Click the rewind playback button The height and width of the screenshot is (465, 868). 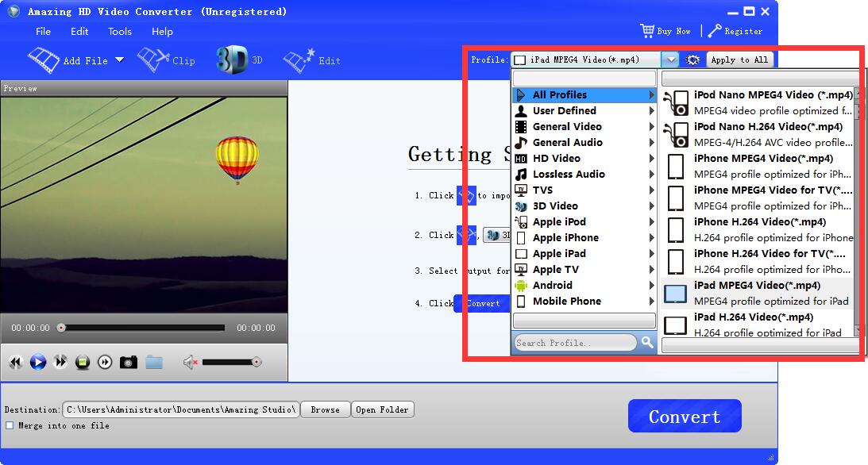pyautogui.click(x=16, y=362)
